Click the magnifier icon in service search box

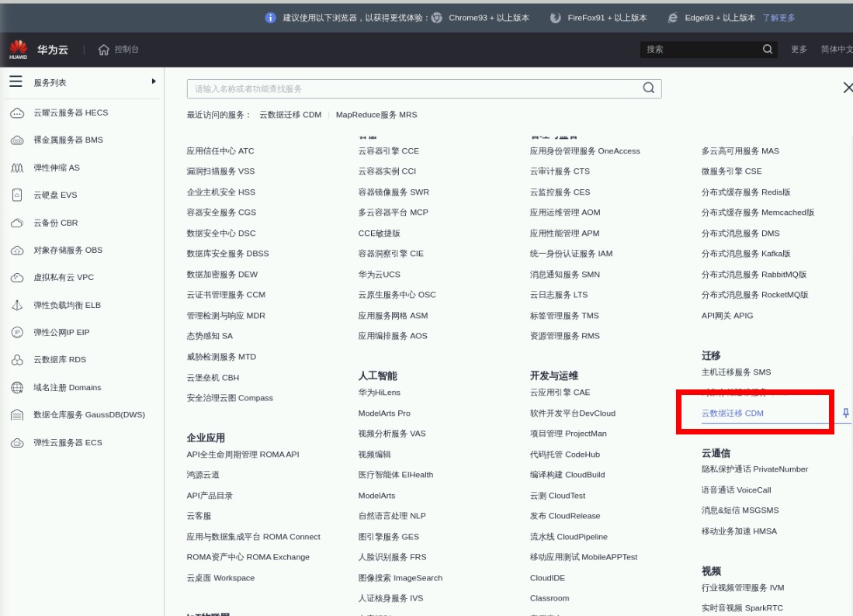[x=648, y=88]
